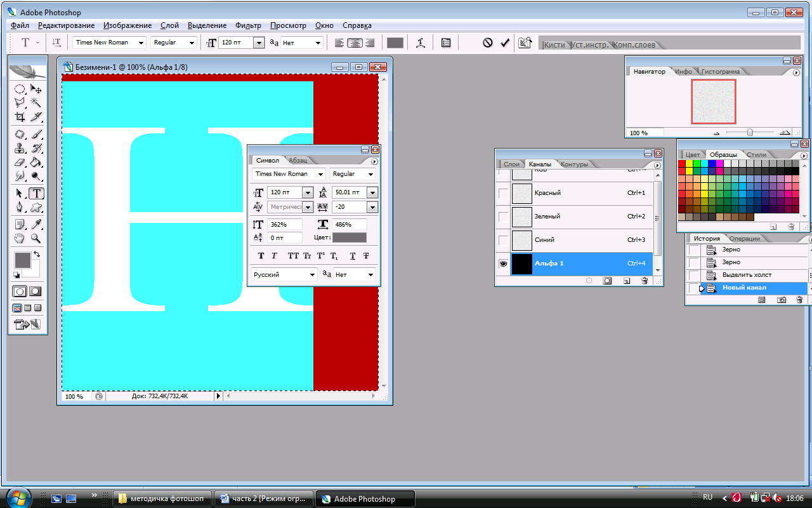This screenshot has width=812, height=508.
Task: Show the Зеленый channel visibility box
Action: 503,217
